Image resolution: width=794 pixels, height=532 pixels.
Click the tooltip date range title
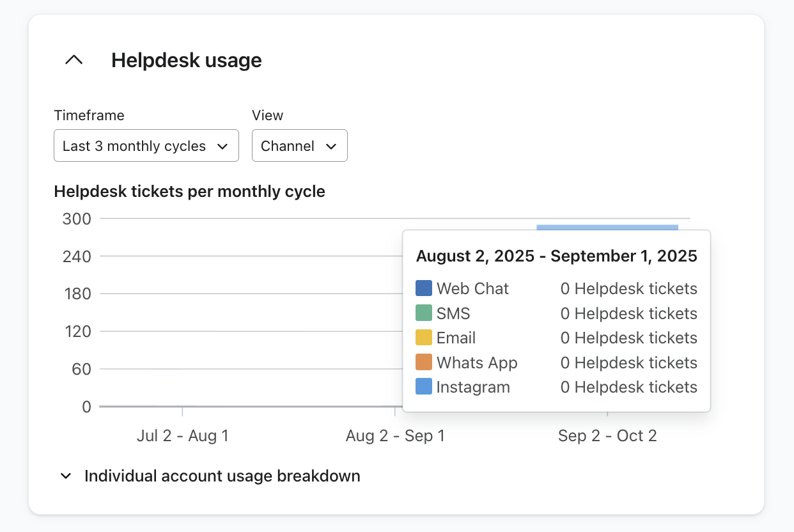pyautogui.click(x=556, y=256)
